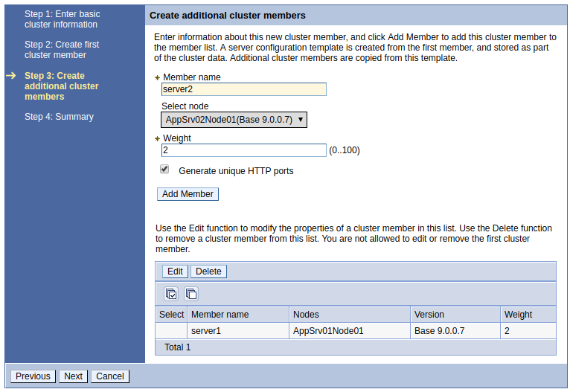Click the Member name column header
This screenshot has height=392, width=570.
(x=238, y=315)
